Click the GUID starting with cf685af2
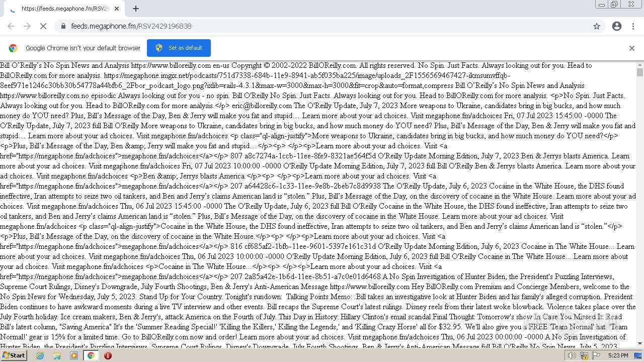 (310, 246)
